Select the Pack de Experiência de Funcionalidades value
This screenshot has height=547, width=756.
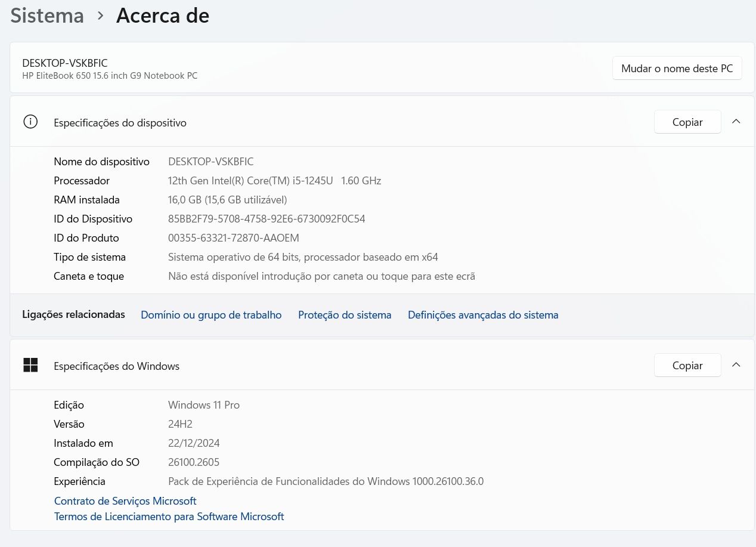[x=326, y=481]
